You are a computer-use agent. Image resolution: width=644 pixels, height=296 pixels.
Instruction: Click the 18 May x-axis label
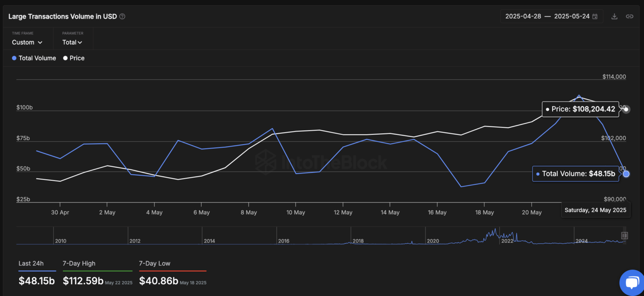coord(485,212)
